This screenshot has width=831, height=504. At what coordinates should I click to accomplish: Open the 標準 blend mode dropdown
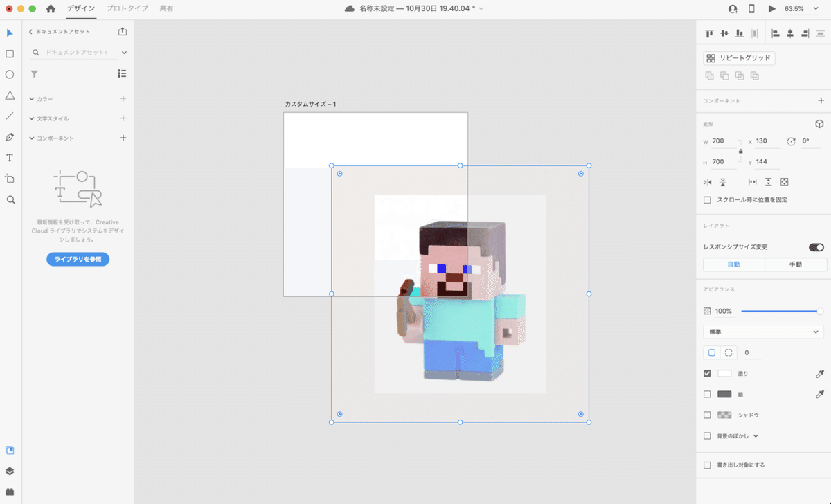pos(763,332)
